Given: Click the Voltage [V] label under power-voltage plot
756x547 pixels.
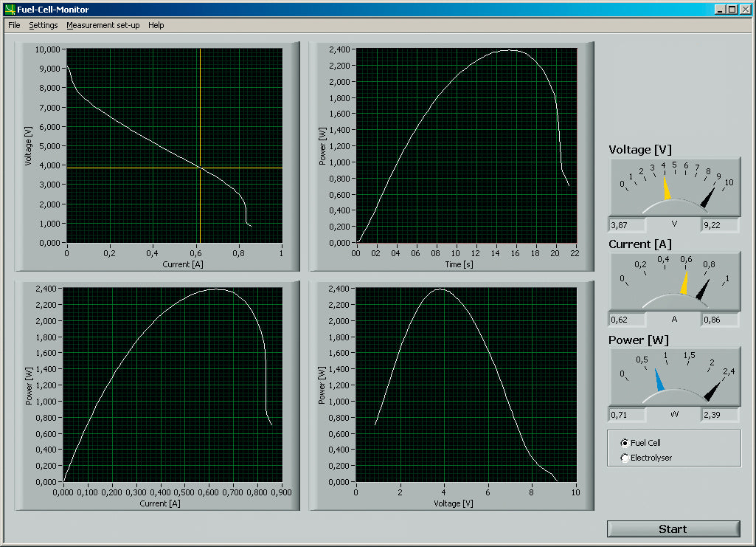Looking at the screenshot, I should (x=453, y=503).
